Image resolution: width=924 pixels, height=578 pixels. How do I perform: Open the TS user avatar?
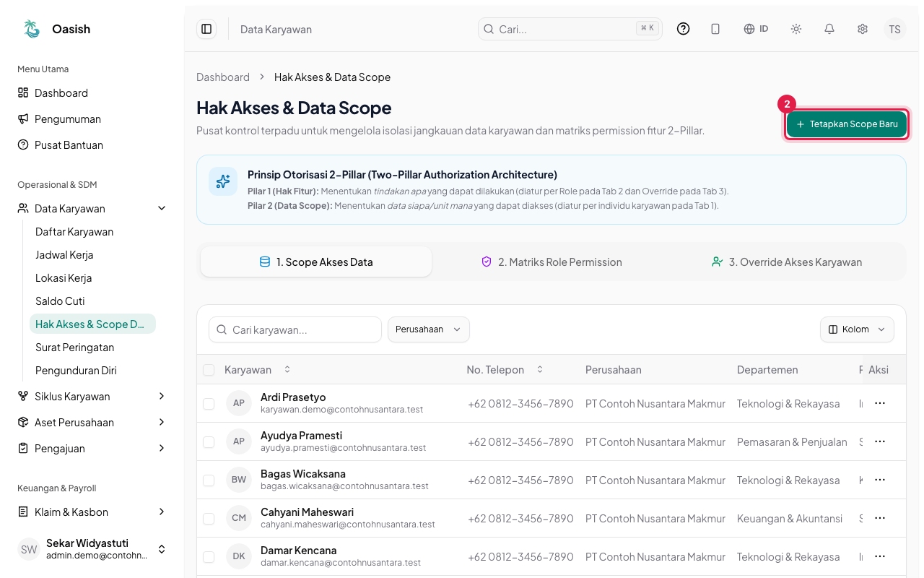[x=895, y=29]
